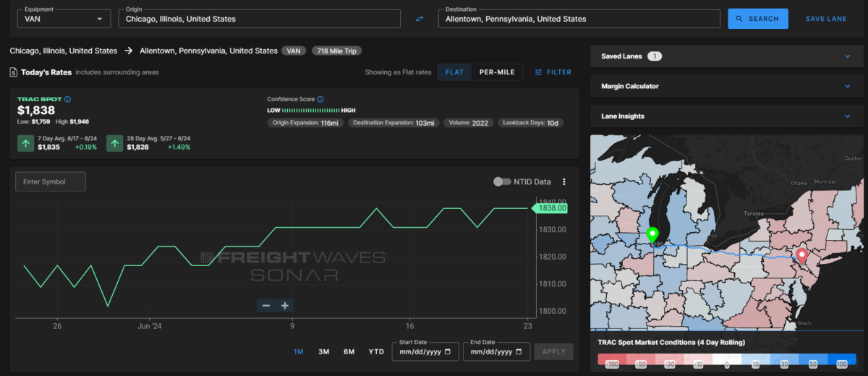This screenshot has width=868, height=376.
Task: Open Equipment VAN dropdown
Action: [x=63, y=19]
